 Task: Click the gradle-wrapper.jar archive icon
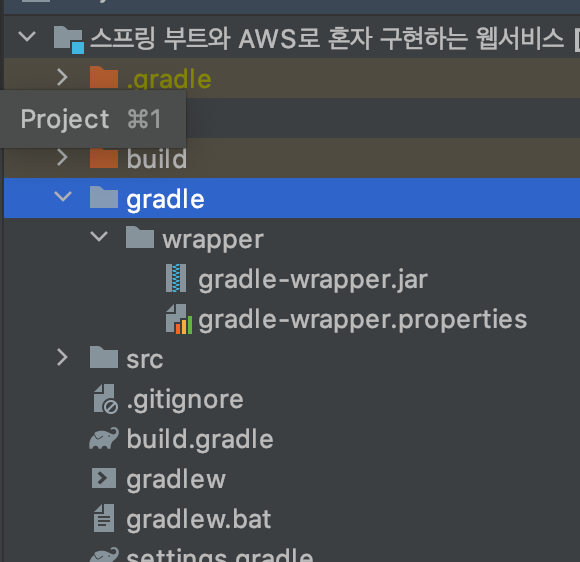coord(176,278)
